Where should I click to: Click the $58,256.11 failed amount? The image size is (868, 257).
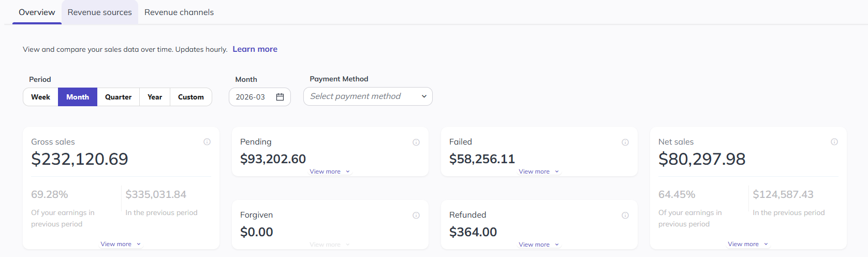coord(482,159)
